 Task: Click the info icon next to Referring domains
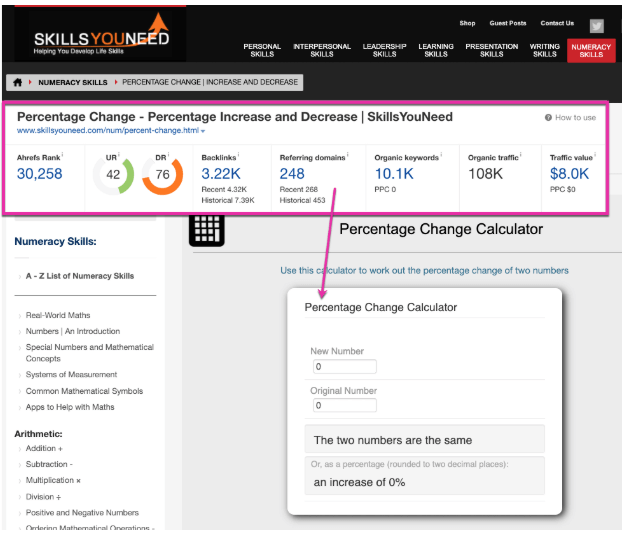tap(347, 155)
